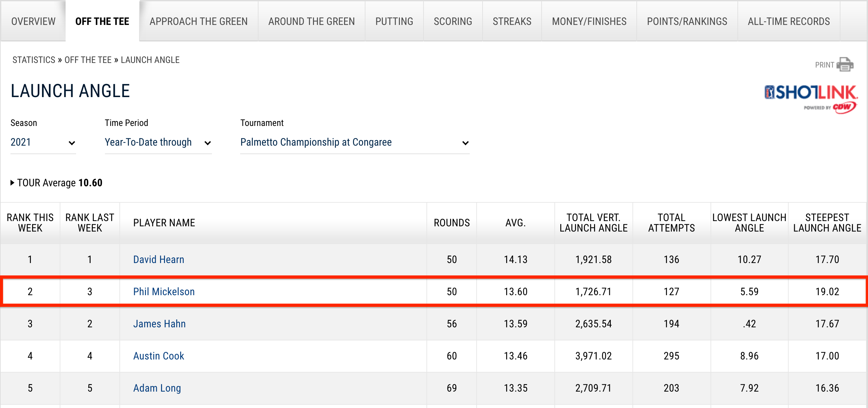
Task: Click the Off The Tee breadcrumb
Action: [x=88, y=60]
